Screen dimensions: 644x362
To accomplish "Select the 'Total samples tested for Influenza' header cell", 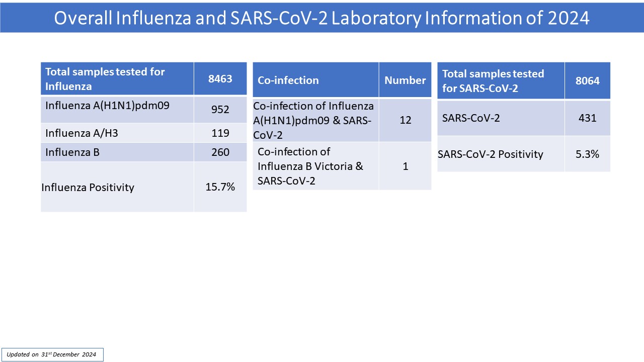I will [117, 79].
